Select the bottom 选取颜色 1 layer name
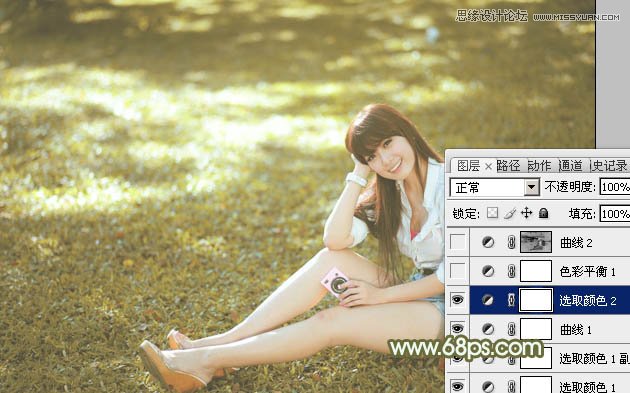This screenshot has height=393, width=630. [587, 387]
